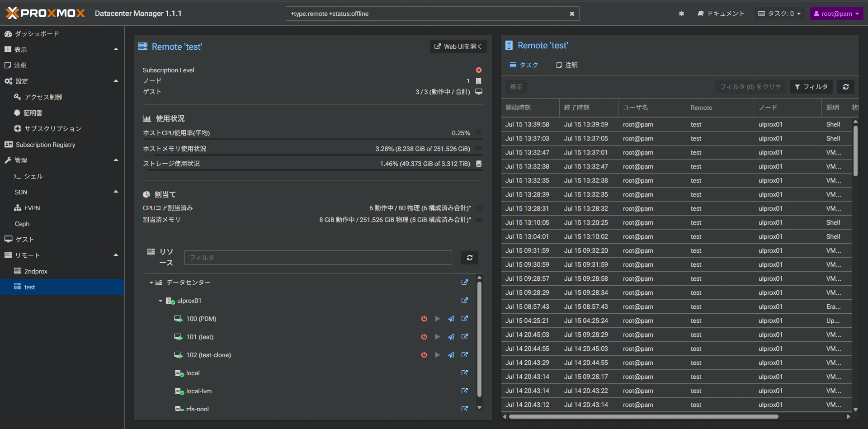Sort tasks by 開始時刻 column
The width and height of the screenshot is (868, 429).
pos(530,108)
